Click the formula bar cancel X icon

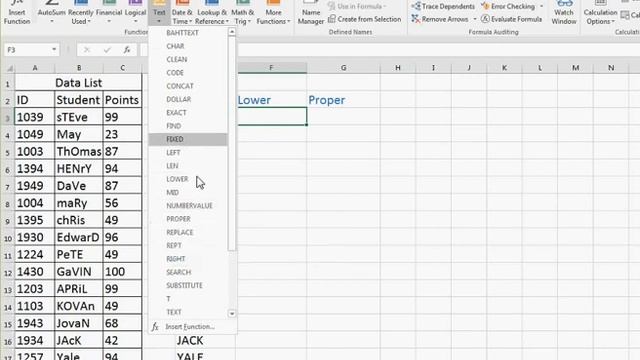pyautogui.click(x=87, y=50)
